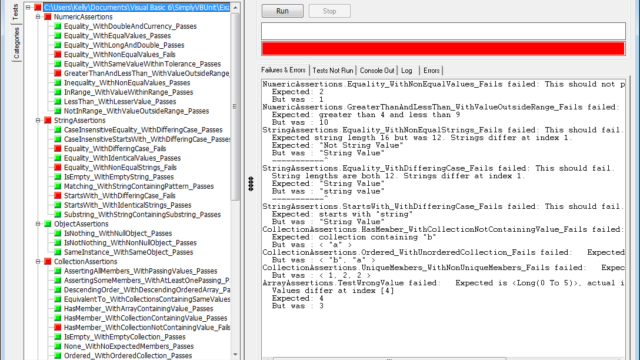Click the disabled Stop button
The image size is (640, 360).
[329, 11]
